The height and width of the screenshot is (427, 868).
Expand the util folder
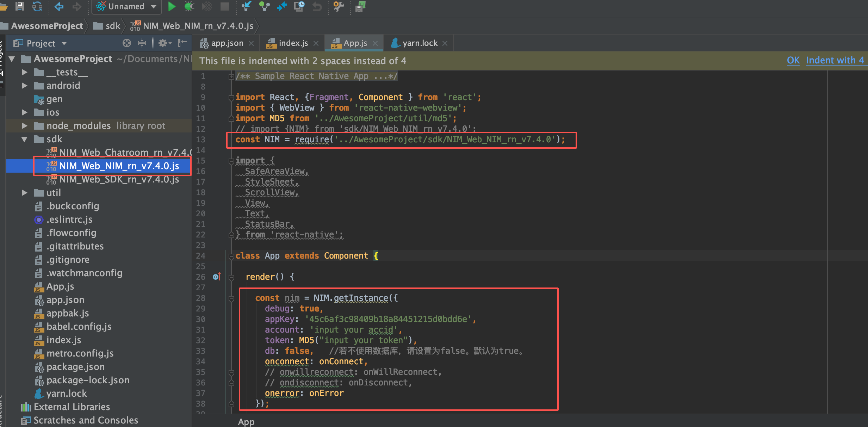[x=24, y=193]
